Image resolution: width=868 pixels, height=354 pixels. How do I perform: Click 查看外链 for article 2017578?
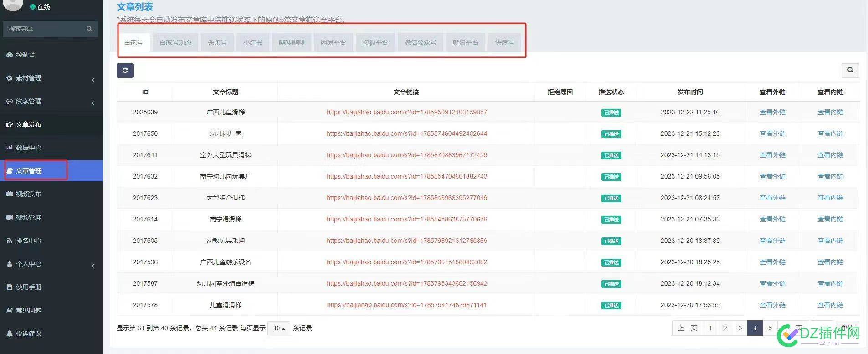[x=772, y=305]
